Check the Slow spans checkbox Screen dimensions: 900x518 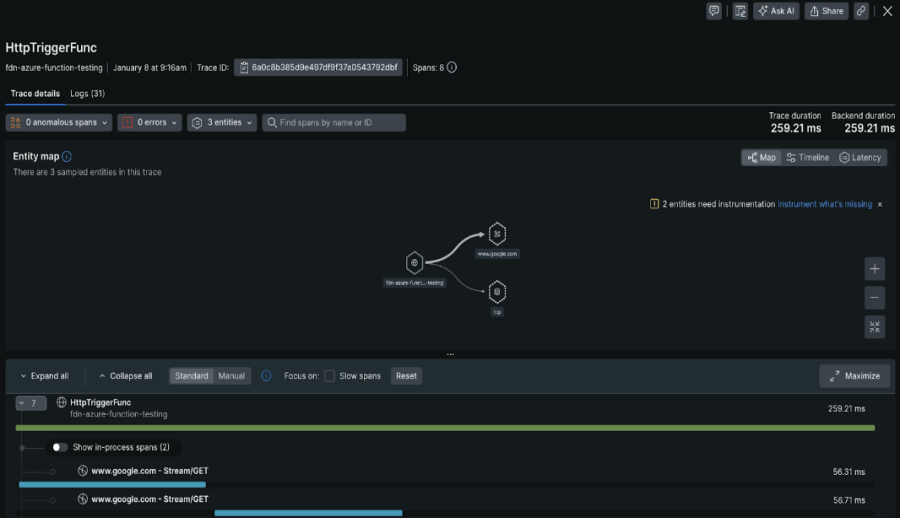click(x=329, y=376)
